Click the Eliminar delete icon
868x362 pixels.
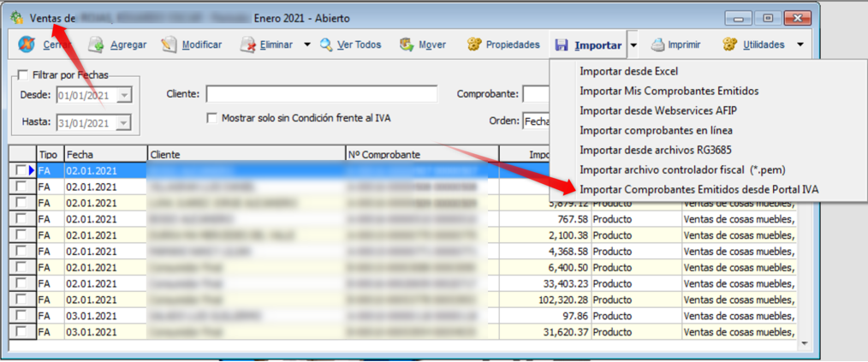[247, 45]
